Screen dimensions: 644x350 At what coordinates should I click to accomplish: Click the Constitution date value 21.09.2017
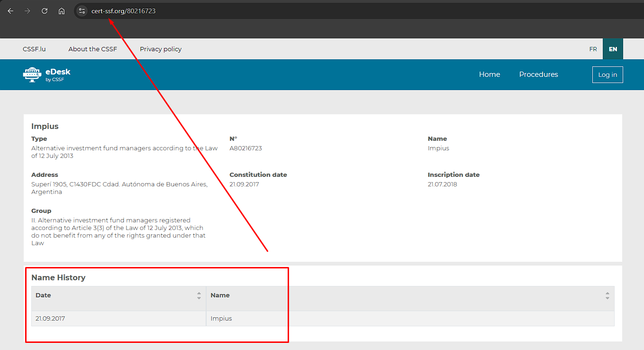(245, 184)
